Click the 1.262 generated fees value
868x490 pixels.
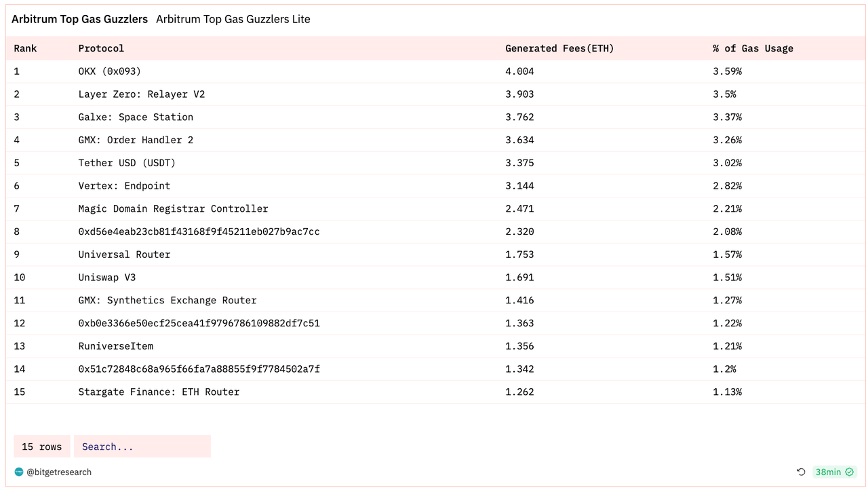pyautogui.click(x=519, y=392)
